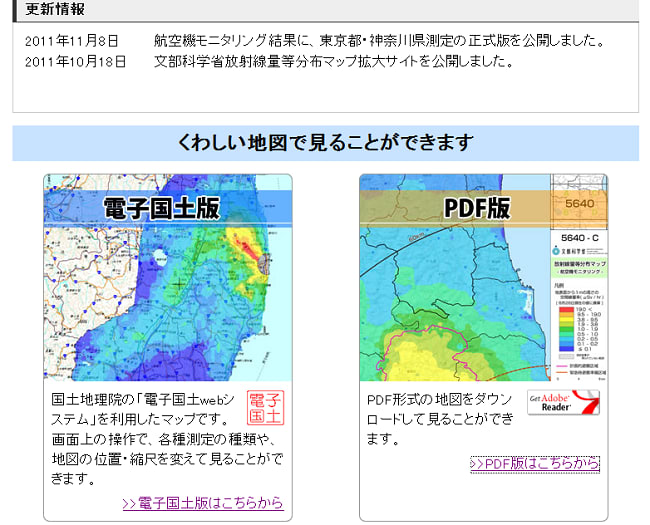Click the くわしい地図で見ることができます banner
This screenshot has width=650, height=525.
(x=325, y=143)
